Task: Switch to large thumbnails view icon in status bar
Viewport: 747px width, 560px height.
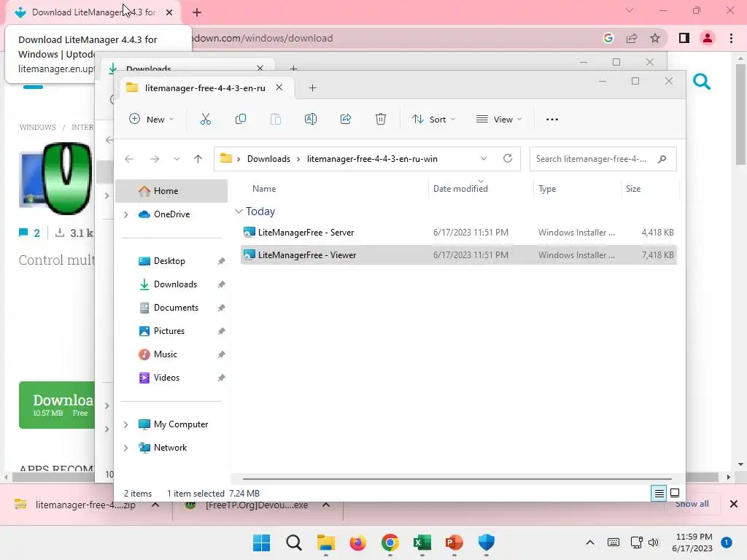Action: point(675,493)
